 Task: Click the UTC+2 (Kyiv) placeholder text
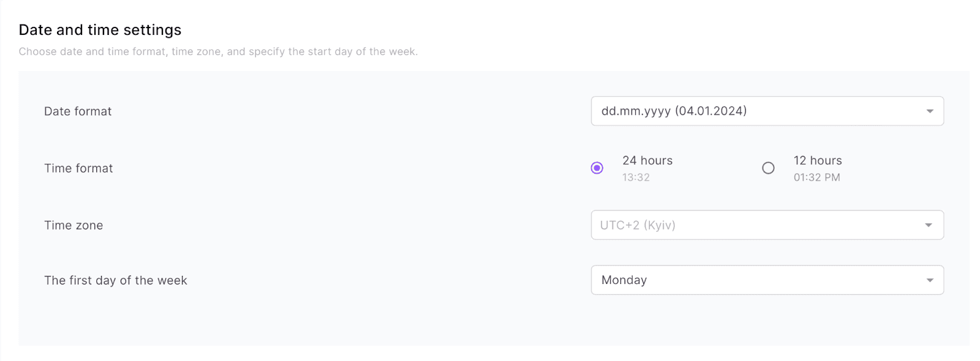pos(638,225)
